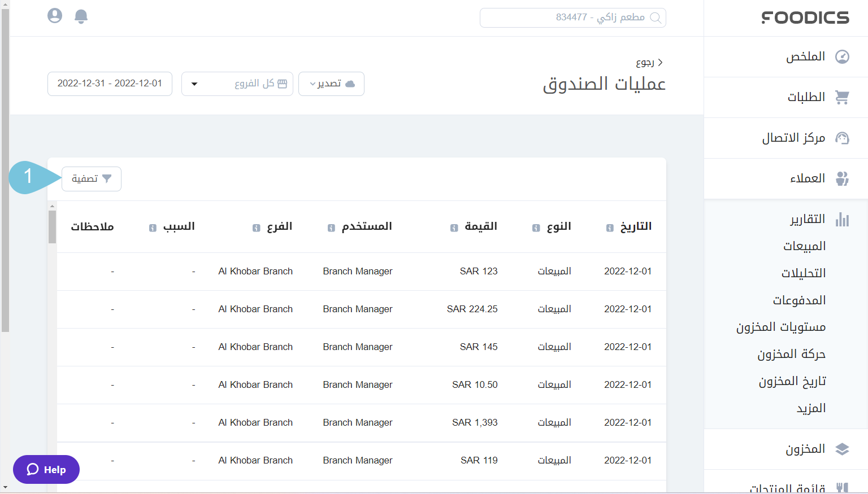Viewport: 868px width, 494px height.
Task: Open the user profile icon
Action: point(54,16)
